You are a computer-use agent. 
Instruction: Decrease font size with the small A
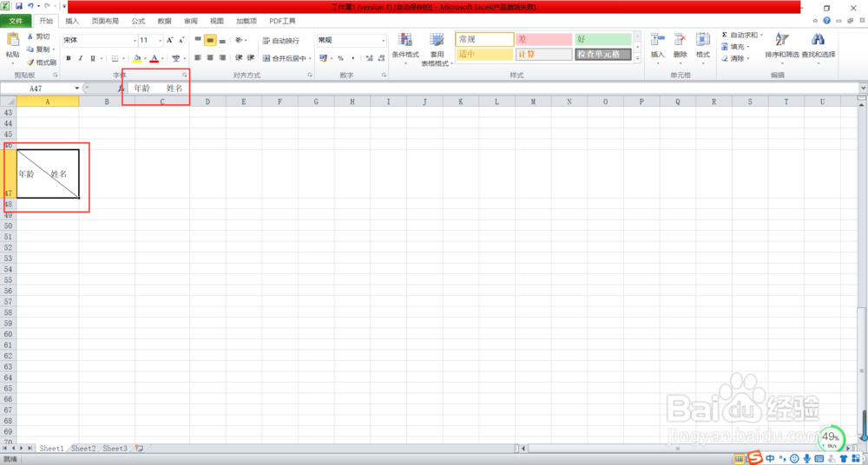(x=181, y=41)
